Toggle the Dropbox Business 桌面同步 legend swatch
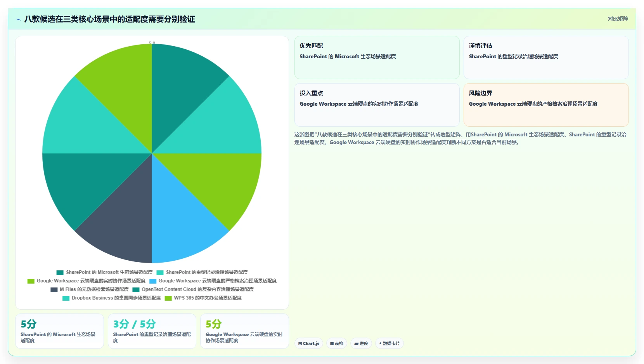Viewport: 644px width, 364px height. pos(66,298)
